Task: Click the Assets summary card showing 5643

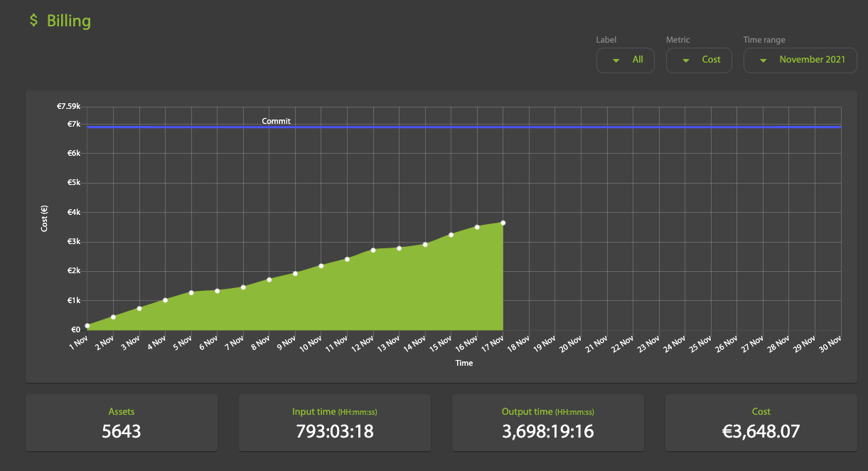Action: coord(122,423)
